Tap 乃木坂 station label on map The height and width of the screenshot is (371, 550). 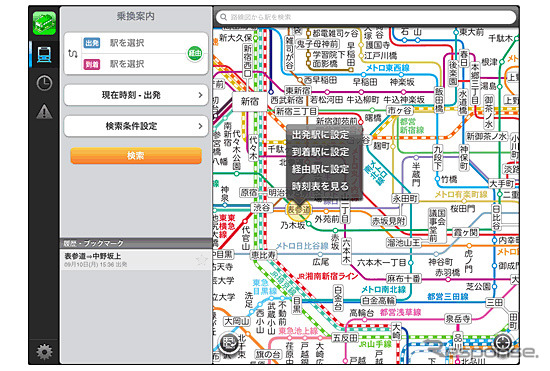point(293,225)
